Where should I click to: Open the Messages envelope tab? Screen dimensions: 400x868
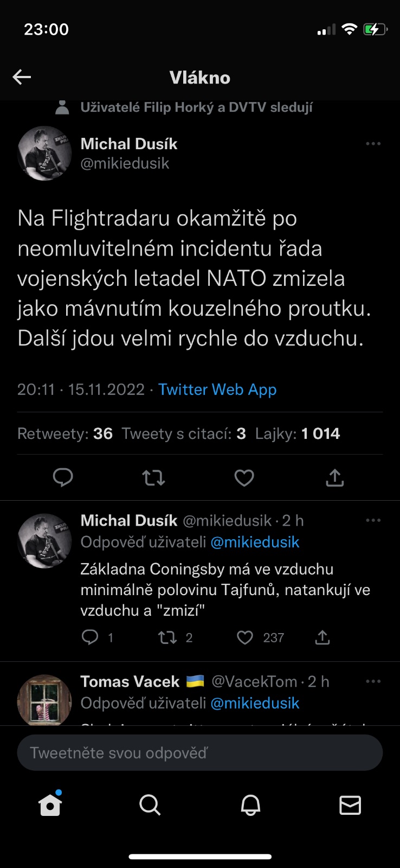(x=350, y=805)
